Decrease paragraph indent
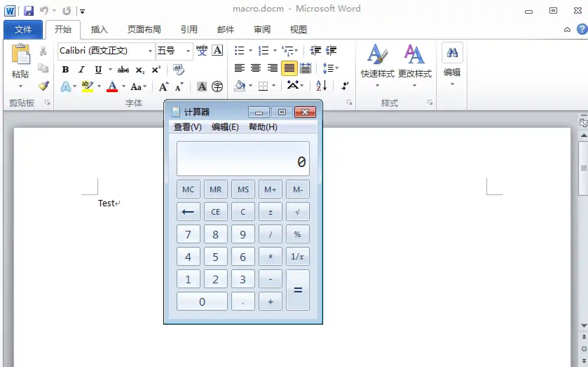 [315, 51]
